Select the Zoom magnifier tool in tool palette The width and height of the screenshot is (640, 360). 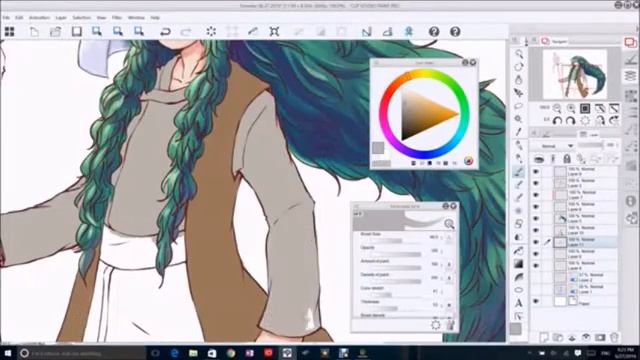coord(519,53)
